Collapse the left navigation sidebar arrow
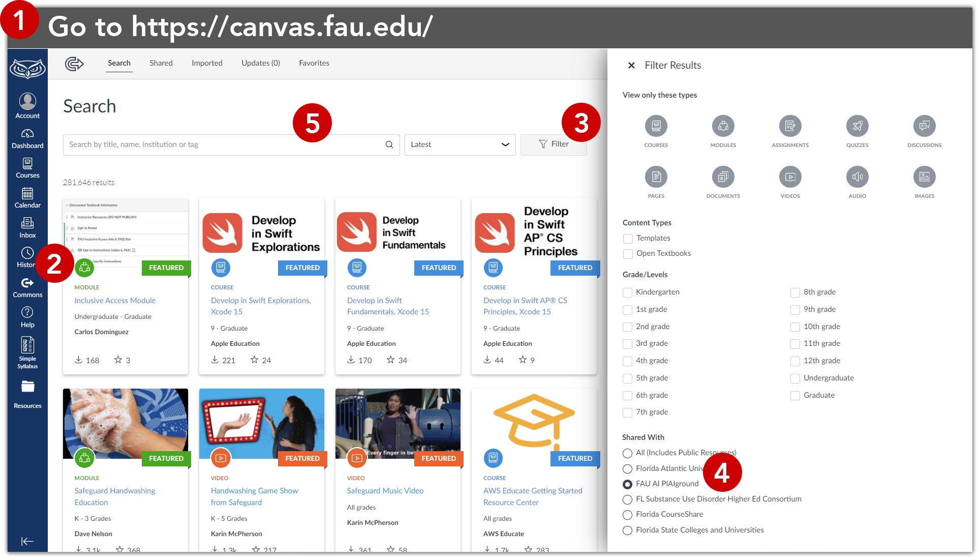Screen dimensions: 980x560 pyautogui.click(x=27, y=541)
